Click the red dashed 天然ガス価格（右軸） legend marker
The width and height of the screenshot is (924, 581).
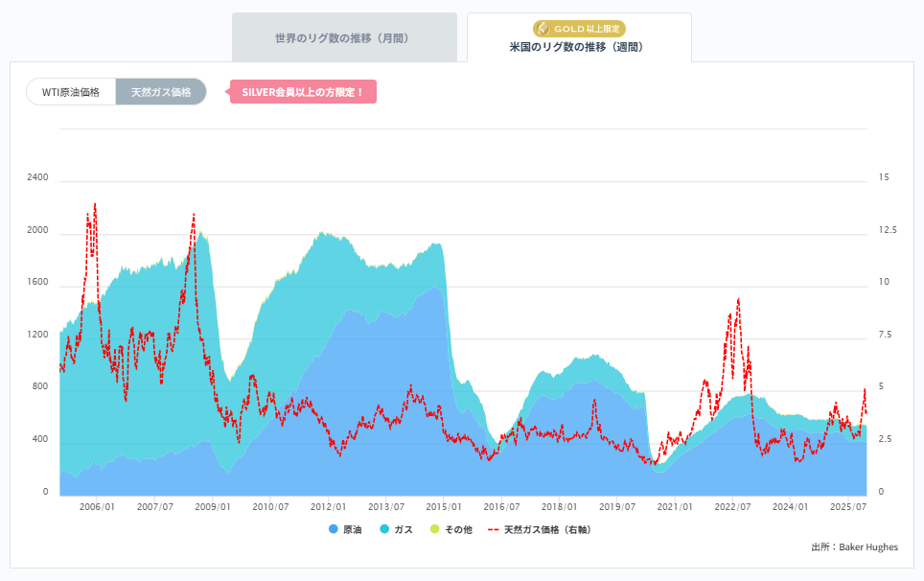(x=494, y=528)
